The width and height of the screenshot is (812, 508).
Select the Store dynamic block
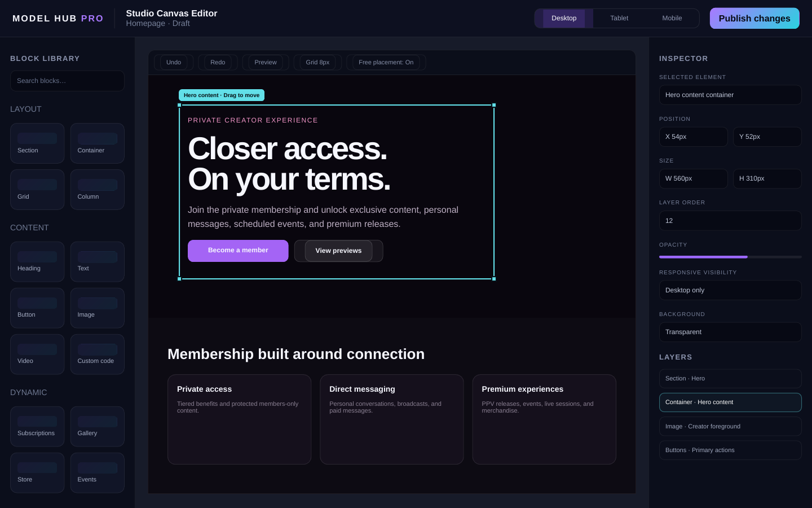[x=37, y=473]
